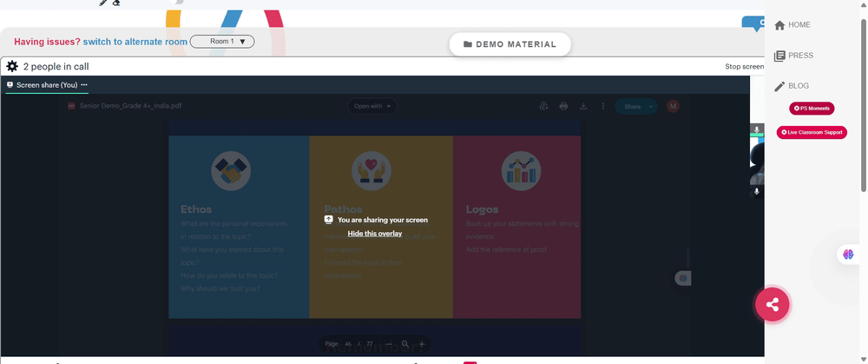Click the Logos heading on the slide
The image size is (868, 364).
coord(482,209)
